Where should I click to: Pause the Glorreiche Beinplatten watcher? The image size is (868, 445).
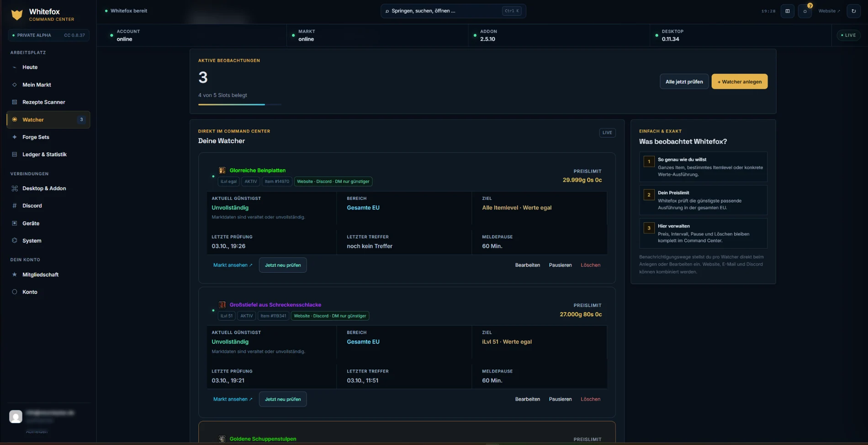(x=560, y=265)
